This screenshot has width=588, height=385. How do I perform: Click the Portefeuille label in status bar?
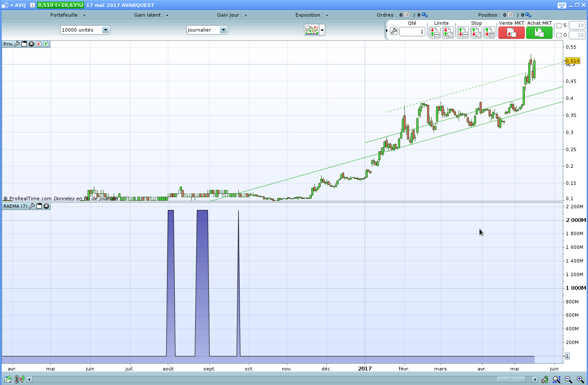tap(65, 15)
